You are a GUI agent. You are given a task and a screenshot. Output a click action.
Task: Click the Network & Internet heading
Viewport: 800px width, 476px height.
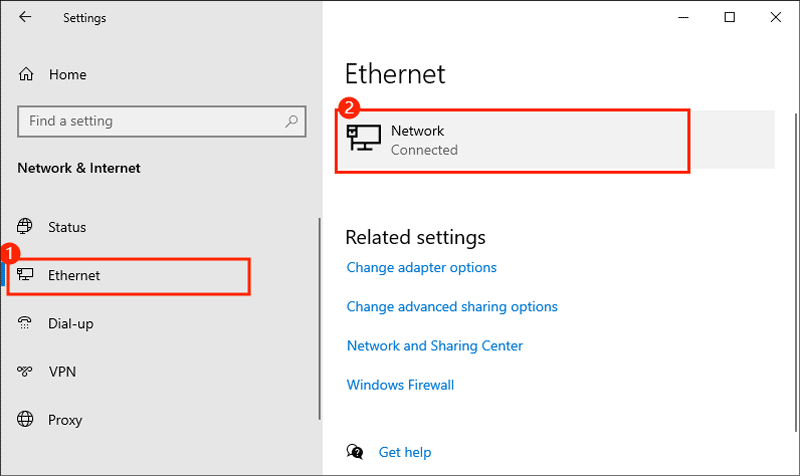79,168
